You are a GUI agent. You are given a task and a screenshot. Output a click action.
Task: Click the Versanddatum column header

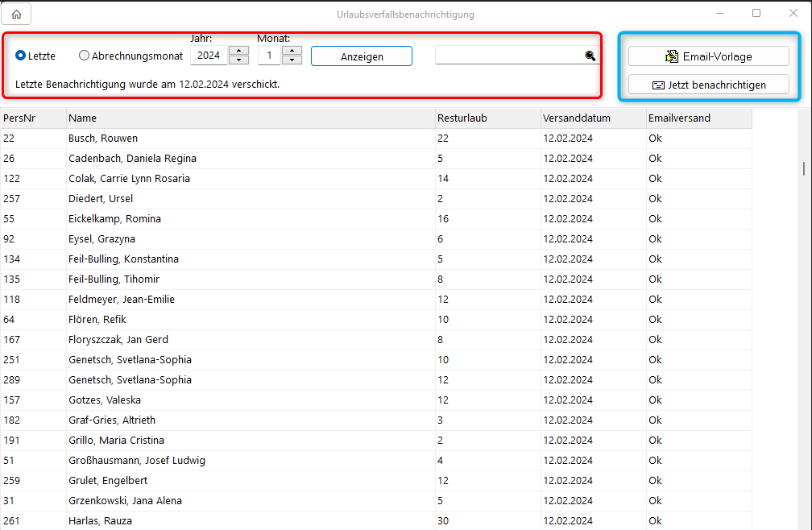coord(592,118)
